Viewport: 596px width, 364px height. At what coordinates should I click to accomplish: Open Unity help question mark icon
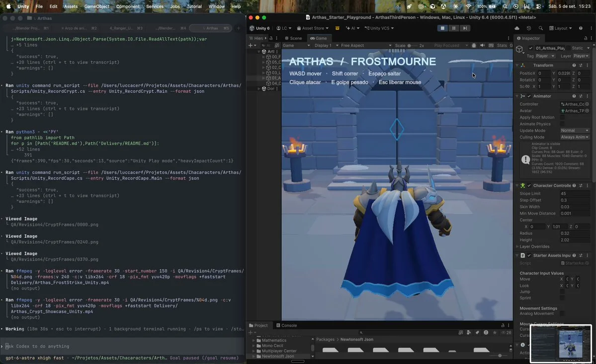(x=581, y=28)
